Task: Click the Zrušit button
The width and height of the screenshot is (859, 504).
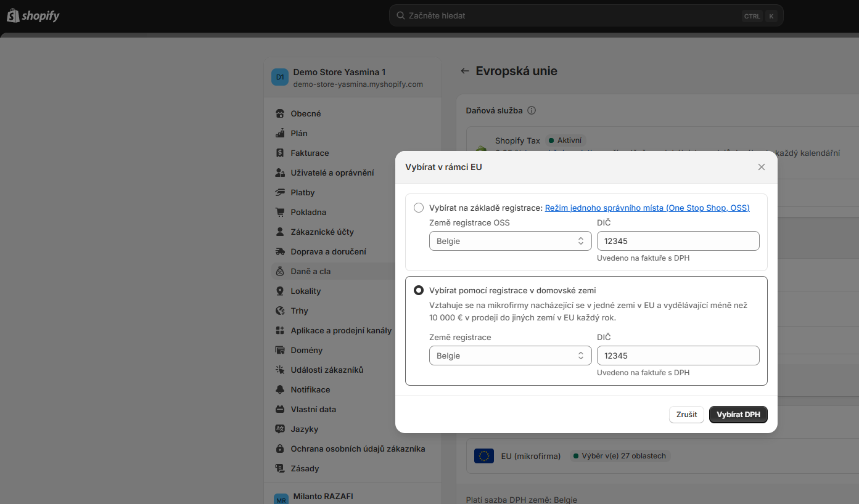Action: pyautogui.click(x=686, y=415)
